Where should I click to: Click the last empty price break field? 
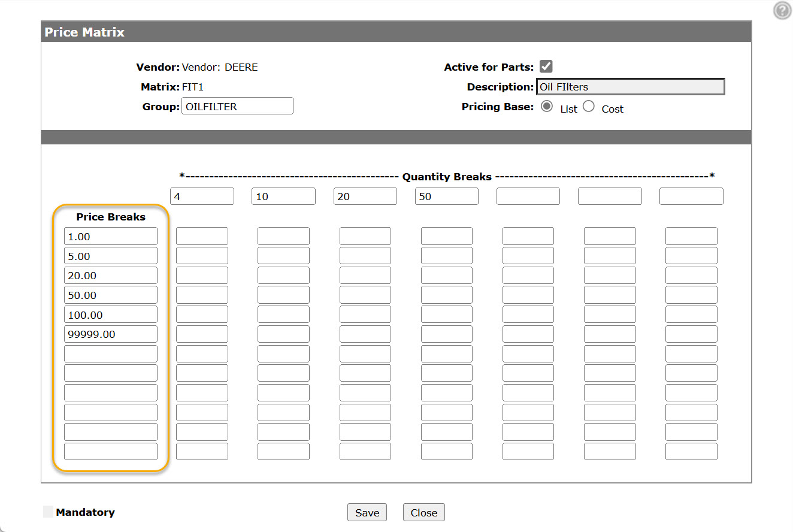pyautogui.click(x=111, y=451)
